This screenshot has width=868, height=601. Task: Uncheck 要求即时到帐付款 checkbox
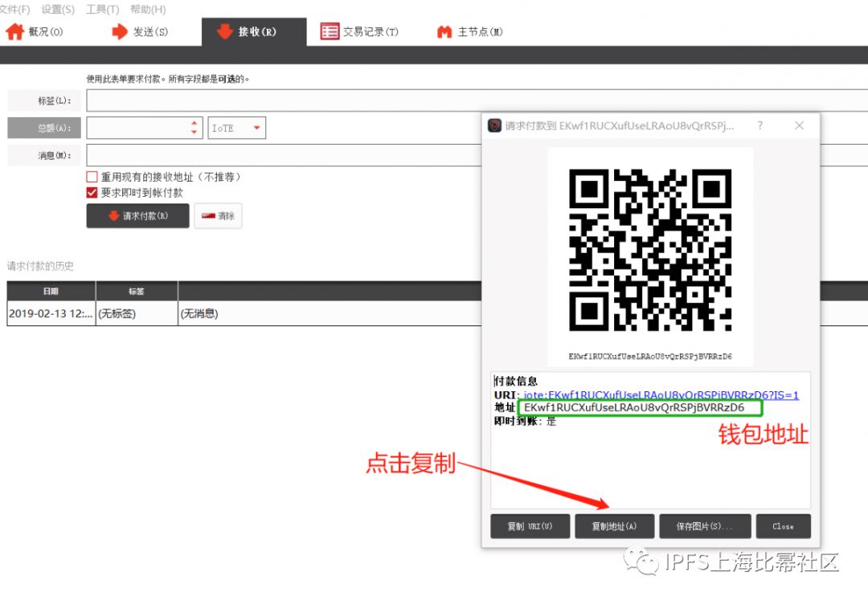pos(92,193)
